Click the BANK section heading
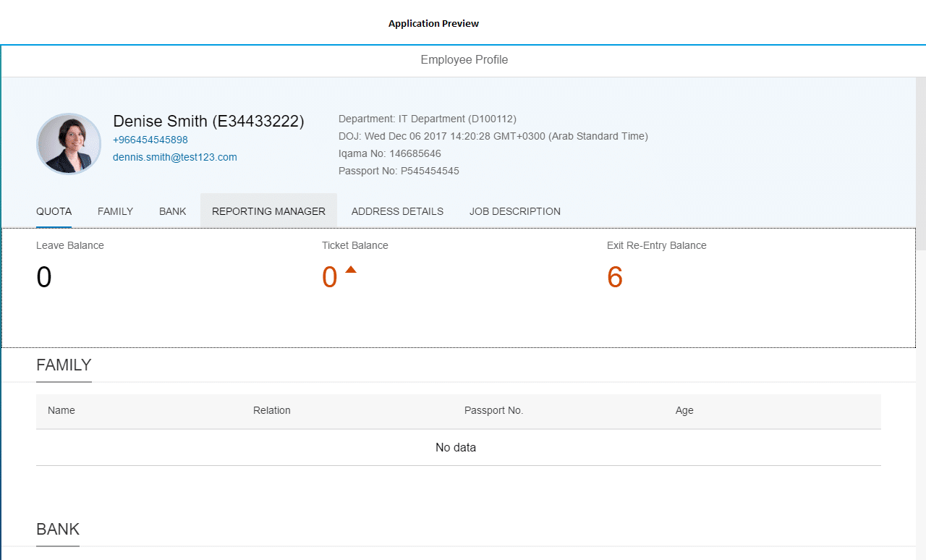The width and height of the screenshot is (926, 560). [58, 529]
